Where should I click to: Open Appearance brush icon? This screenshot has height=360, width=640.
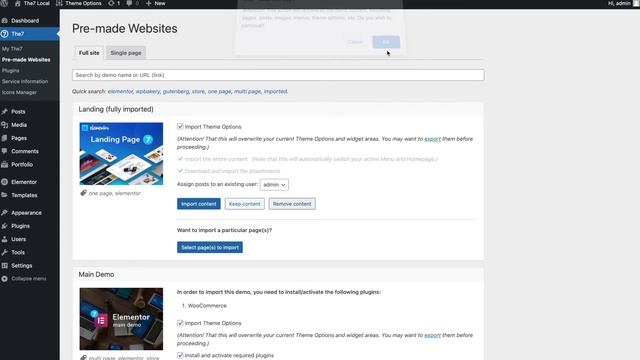4,213
